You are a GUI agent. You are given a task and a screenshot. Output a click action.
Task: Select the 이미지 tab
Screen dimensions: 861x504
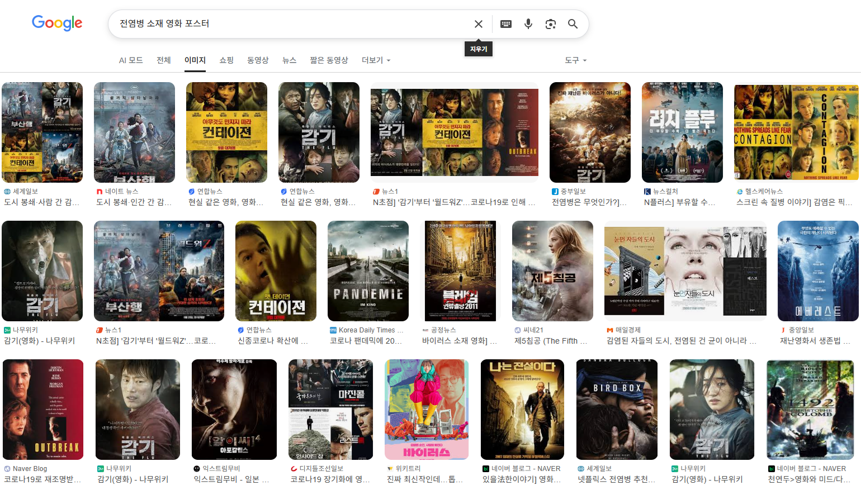195,60
